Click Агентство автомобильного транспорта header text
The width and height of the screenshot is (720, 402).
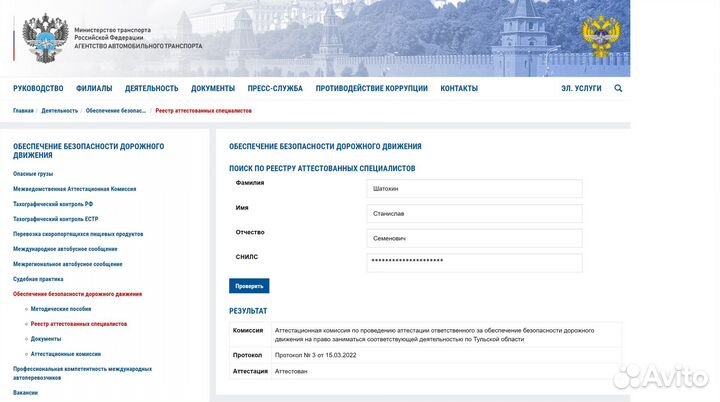(x=138, y=46)
